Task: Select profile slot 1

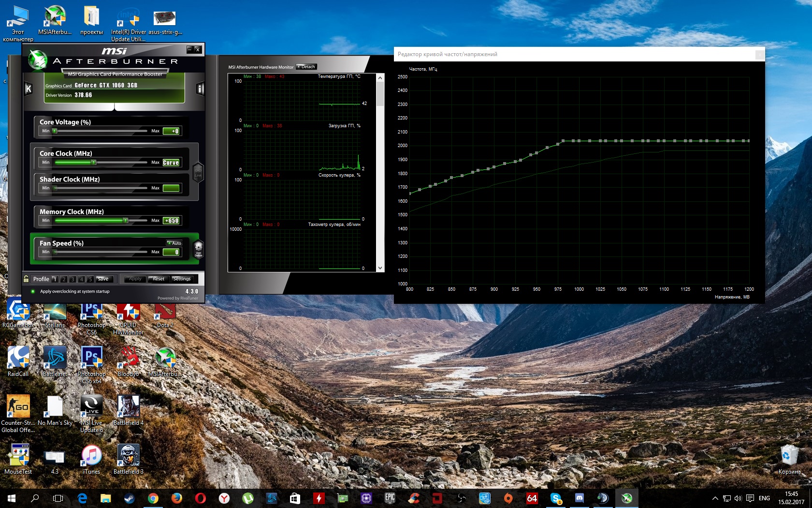Action: (55, 279)
